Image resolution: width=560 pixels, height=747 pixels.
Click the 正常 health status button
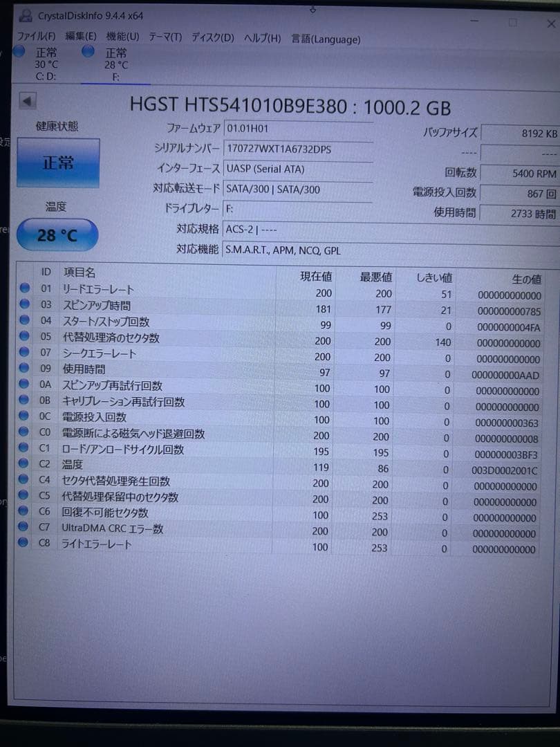point(58,163)
